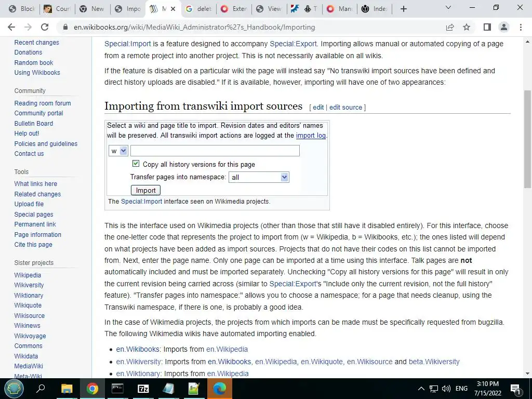Open 7-Zip from the taskbar
Screen dimensions: 532x399
click(143, 389)
